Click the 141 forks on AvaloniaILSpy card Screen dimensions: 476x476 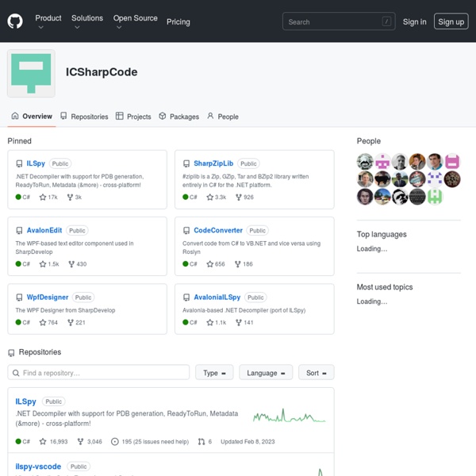(244, 322)
